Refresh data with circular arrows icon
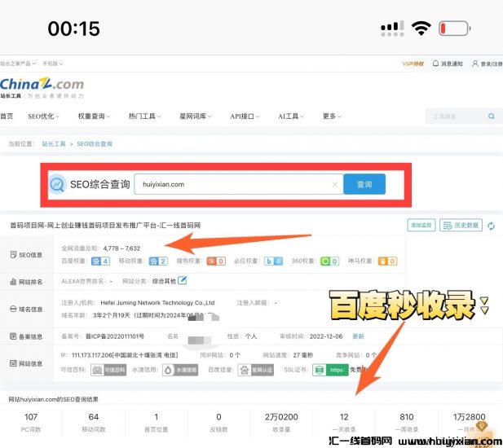The height and width of the screenshot is (448, 503). [x=491, y=226]
